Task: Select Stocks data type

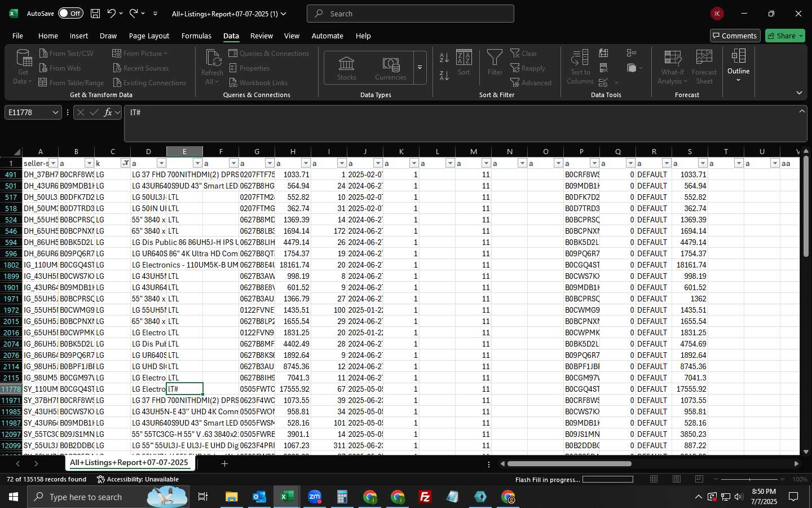Action: (x=346, y=68)
